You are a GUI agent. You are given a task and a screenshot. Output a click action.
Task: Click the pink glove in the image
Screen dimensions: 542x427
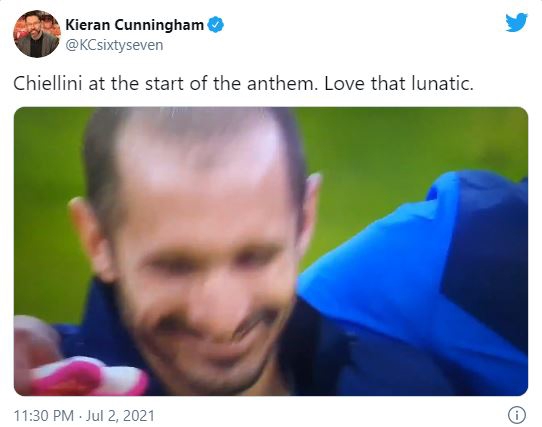tap(80, 373)
